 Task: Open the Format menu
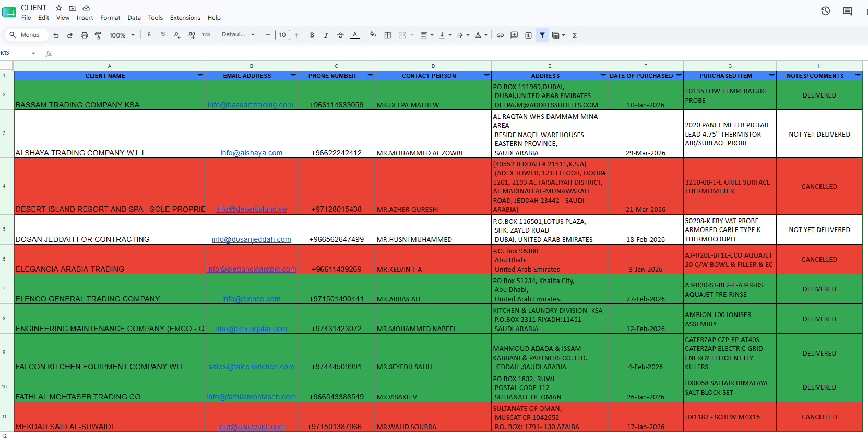click(x=110, y=18)
